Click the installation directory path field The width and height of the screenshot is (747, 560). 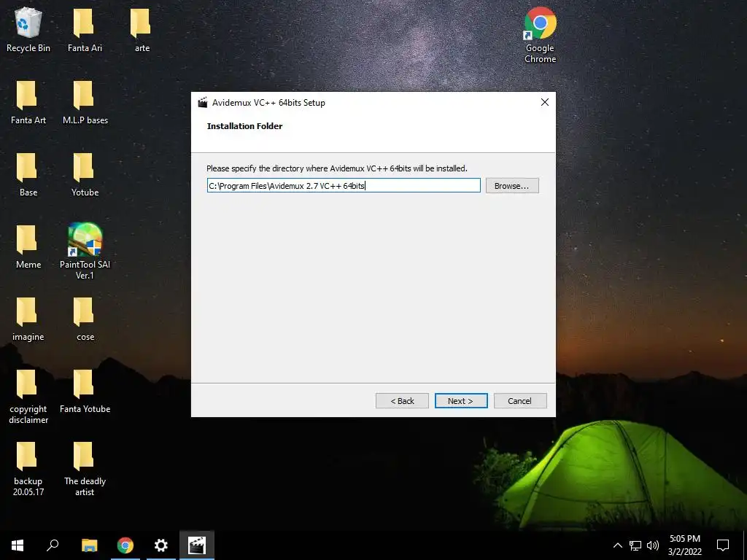[x=344, y=186]
